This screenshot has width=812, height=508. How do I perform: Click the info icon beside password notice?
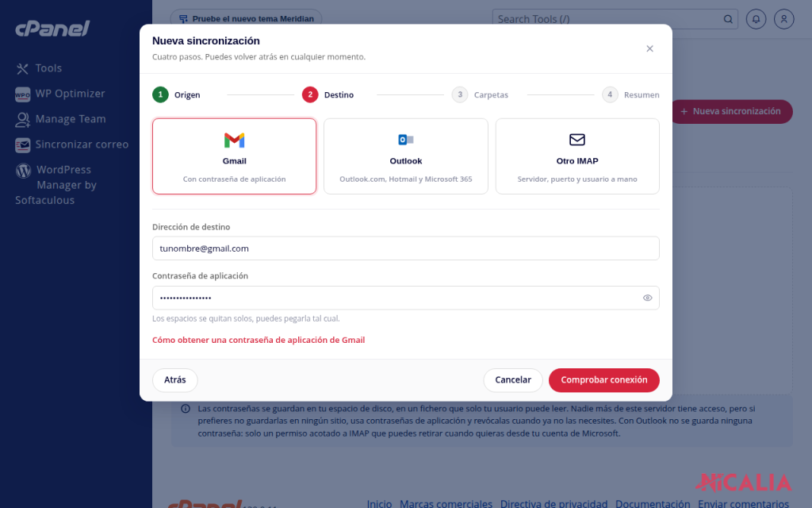[186, 409]
